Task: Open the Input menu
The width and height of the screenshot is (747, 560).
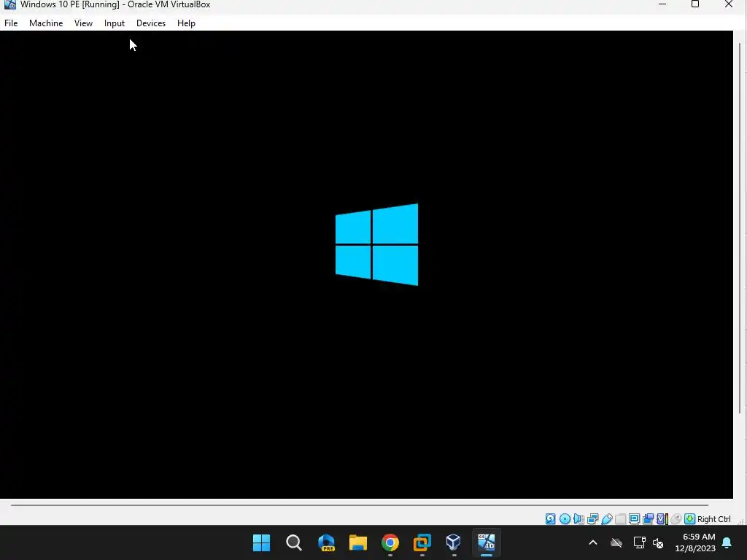Action: click(x=115, y=23)
